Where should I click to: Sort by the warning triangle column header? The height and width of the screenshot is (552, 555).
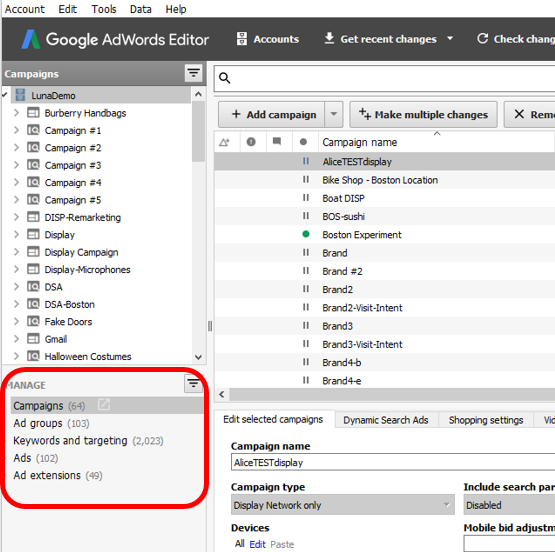coord(224,142)
